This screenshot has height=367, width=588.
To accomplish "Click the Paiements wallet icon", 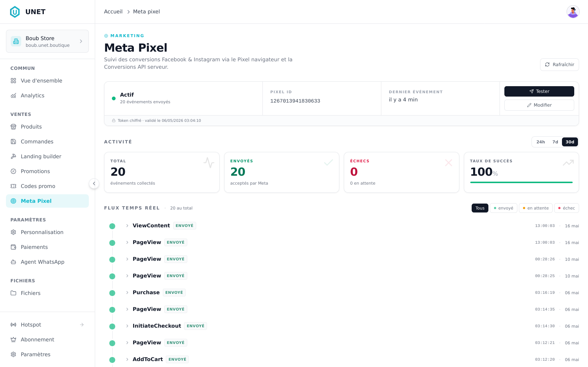I will 13,247.
